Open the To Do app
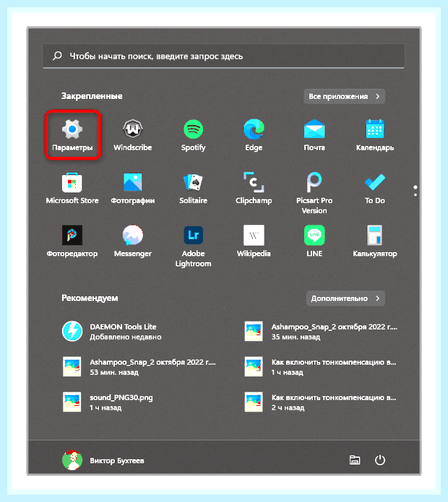The height and width of the screenshot is (502, 448). click(375, 188)
